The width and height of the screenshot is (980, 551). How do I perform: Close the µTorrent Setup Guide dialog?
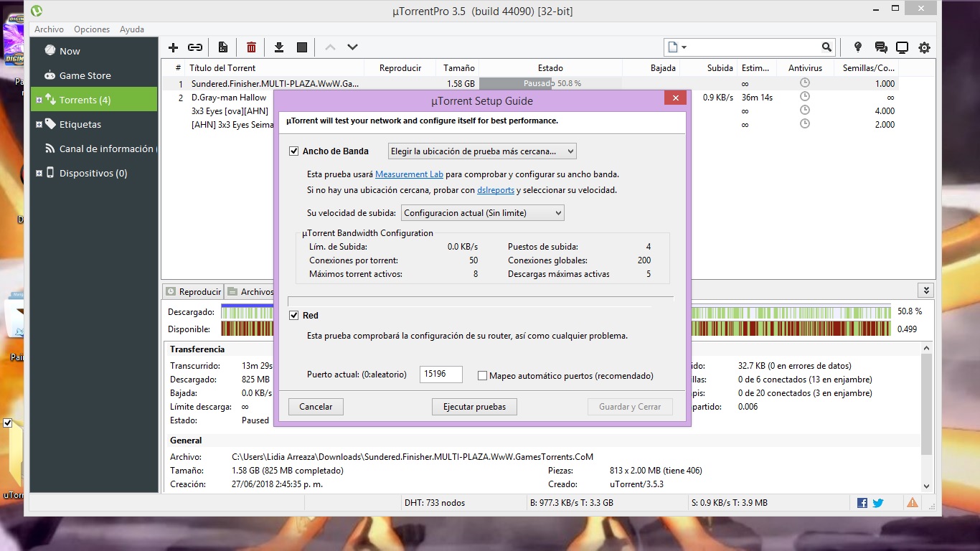[x=675, y=98]
